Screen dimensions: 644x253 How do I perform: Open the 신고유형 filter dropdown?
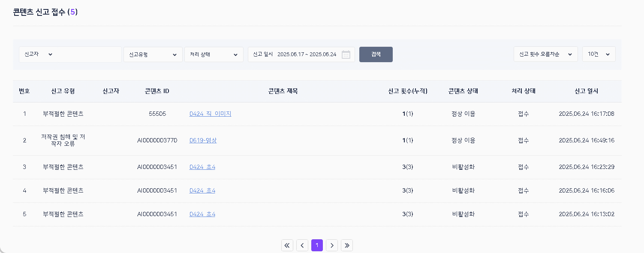[x=153, y=54]
